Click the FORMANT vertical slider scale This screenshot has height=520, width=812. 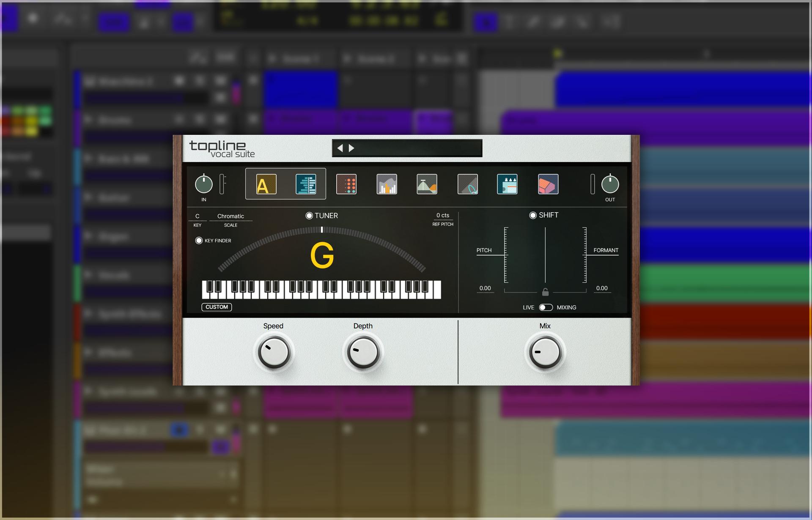584,255
